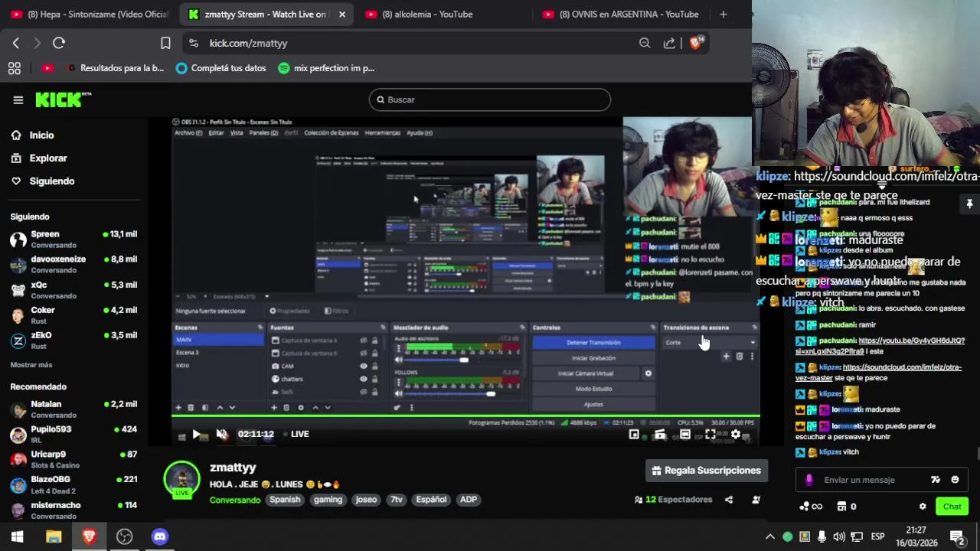Open the youtu.be link from pachudani

[x=880, y=346]
